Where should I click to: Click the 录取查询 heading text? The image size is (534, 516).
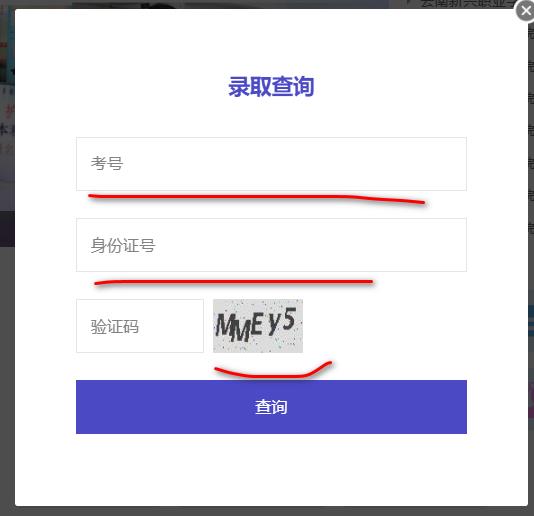click(271, 87)
